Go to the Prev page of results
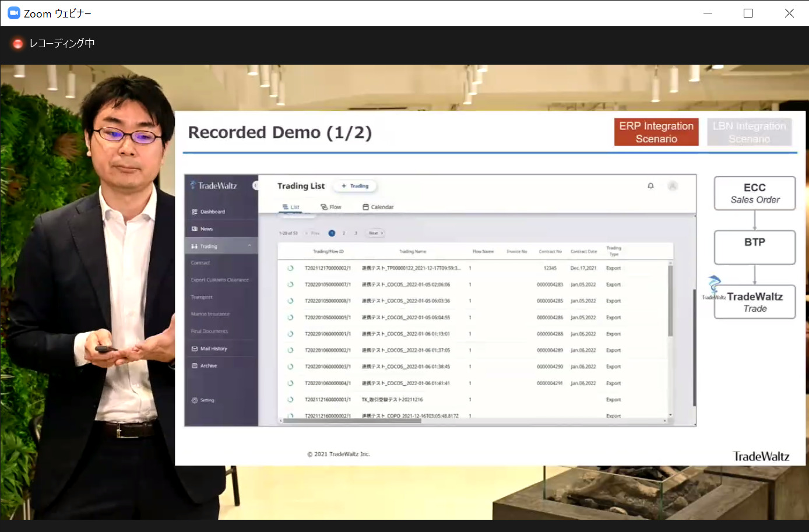809x532 pixels. click(314, 233)
